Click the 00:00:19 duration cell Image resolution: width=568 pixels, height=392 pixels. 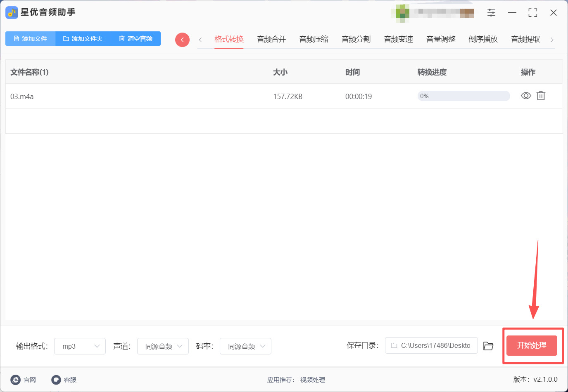(359, 97)
